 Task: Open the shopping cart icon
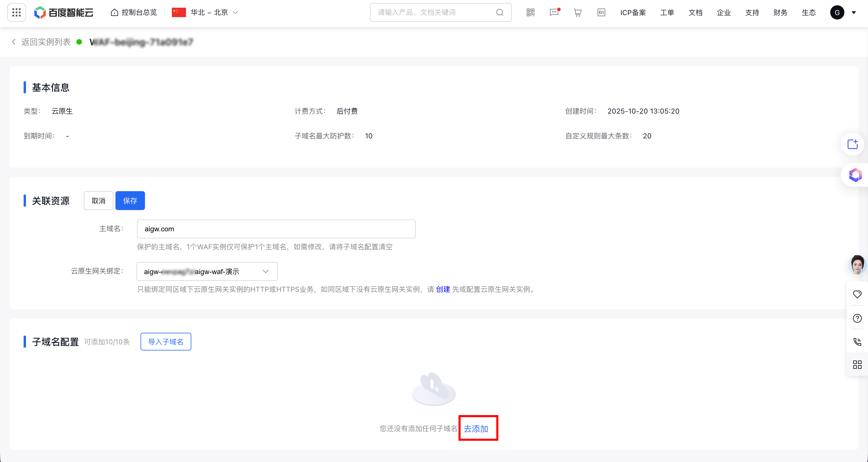pyautogui.click(x=577, y=12)
